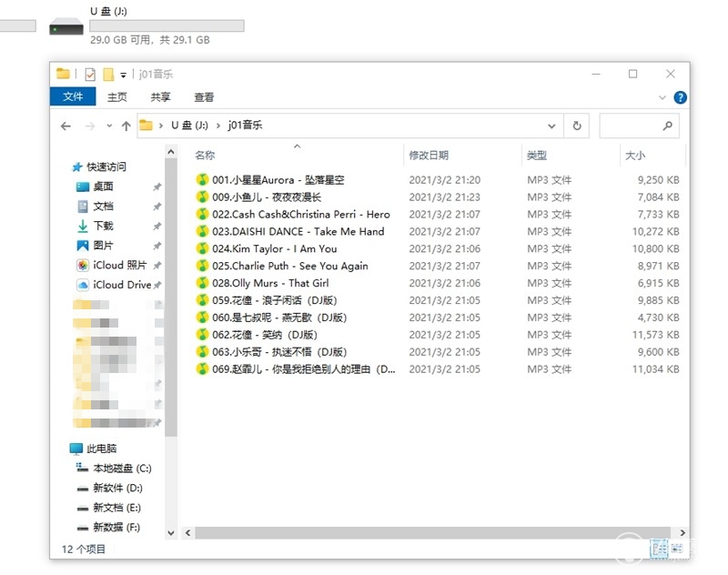Click the folder icon in the address bar

coord(146,126)
